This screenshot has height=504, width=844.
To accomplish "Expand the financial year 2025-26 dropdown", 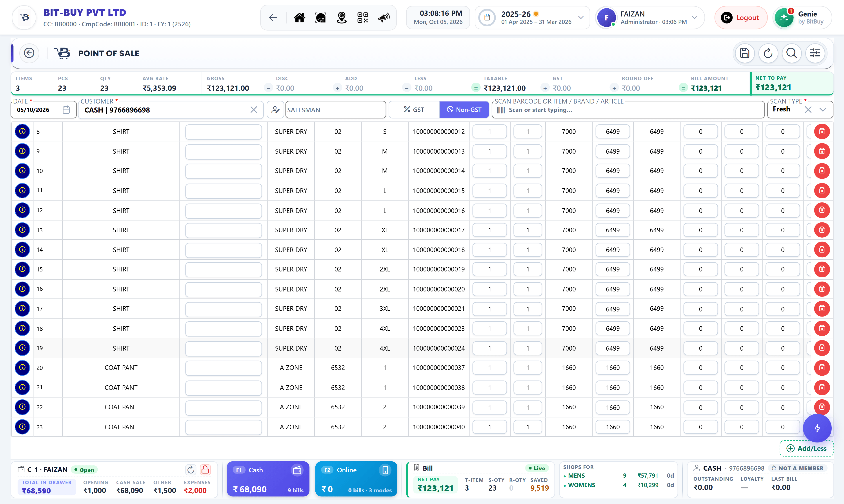I will click(581, 17).
